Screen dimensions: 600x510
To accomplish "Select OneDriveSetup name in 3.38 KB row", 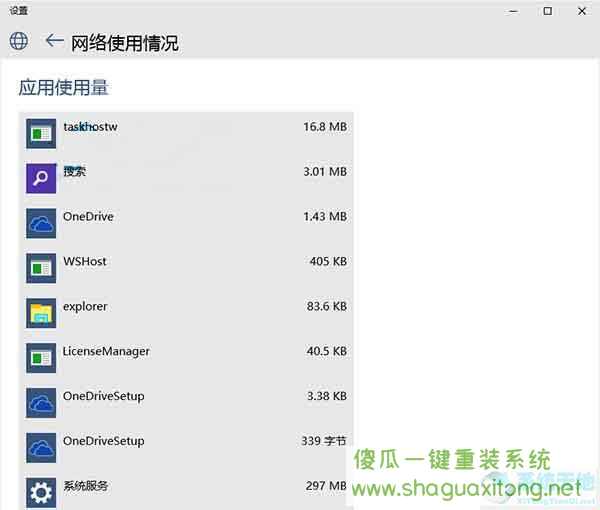I will point(104,396).
